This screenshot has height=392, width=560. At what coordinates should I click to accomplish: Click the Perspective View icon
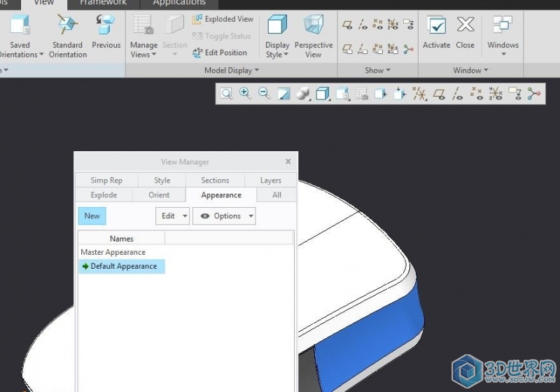(313, 35)
